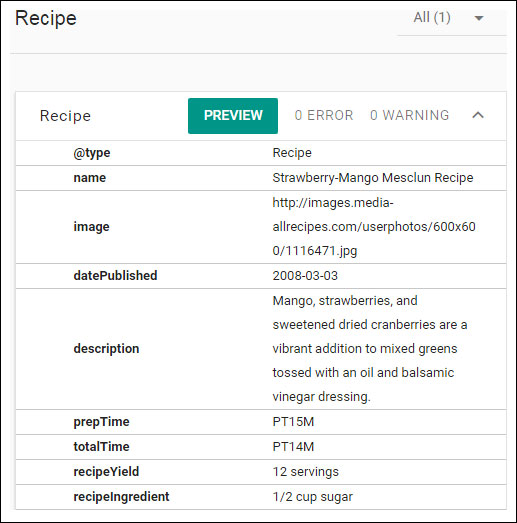This screenshot has width=517, height=523.
Task: Select the totalTime property row
Action: (x=261, y=447)
